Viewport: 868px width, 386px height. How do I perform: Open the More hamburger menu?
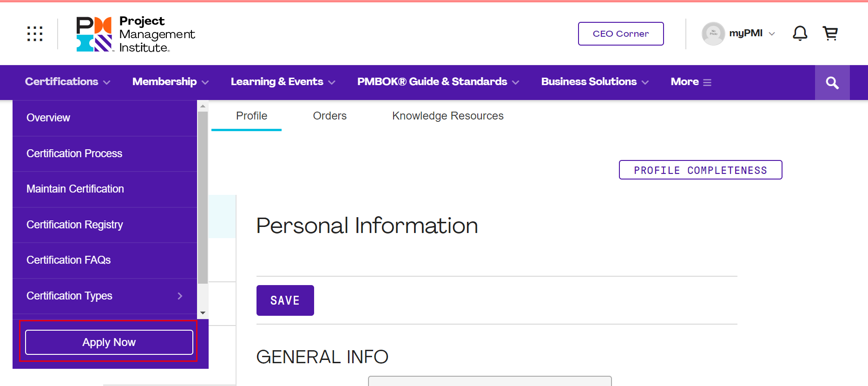point(691,82)
